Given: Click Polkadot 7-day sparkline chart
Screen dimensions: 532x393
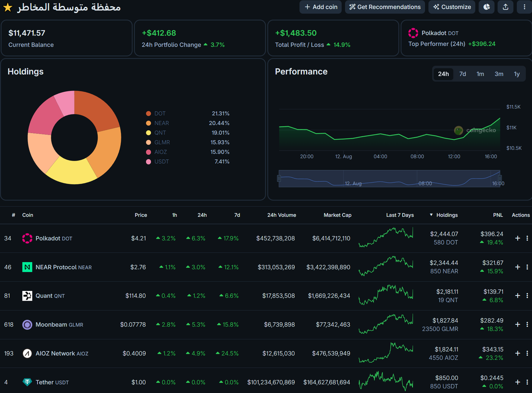Looking at the screenshot, I should (386, 237).
